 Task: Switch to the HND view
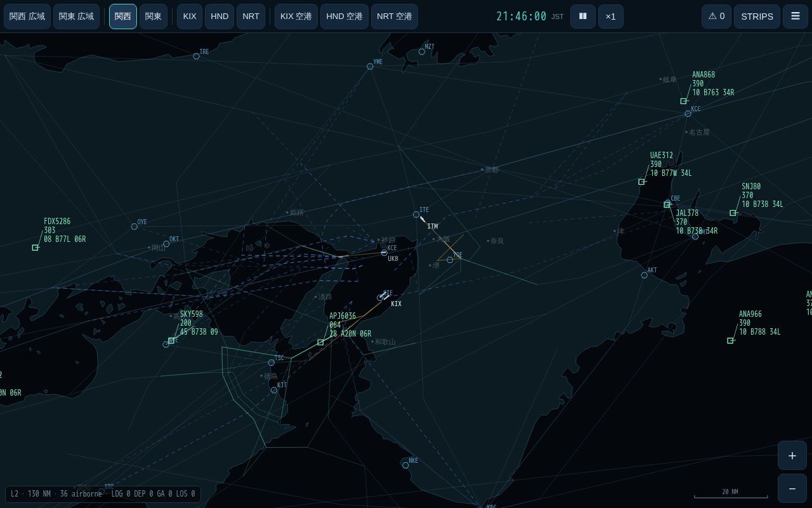tap(219, 17)
